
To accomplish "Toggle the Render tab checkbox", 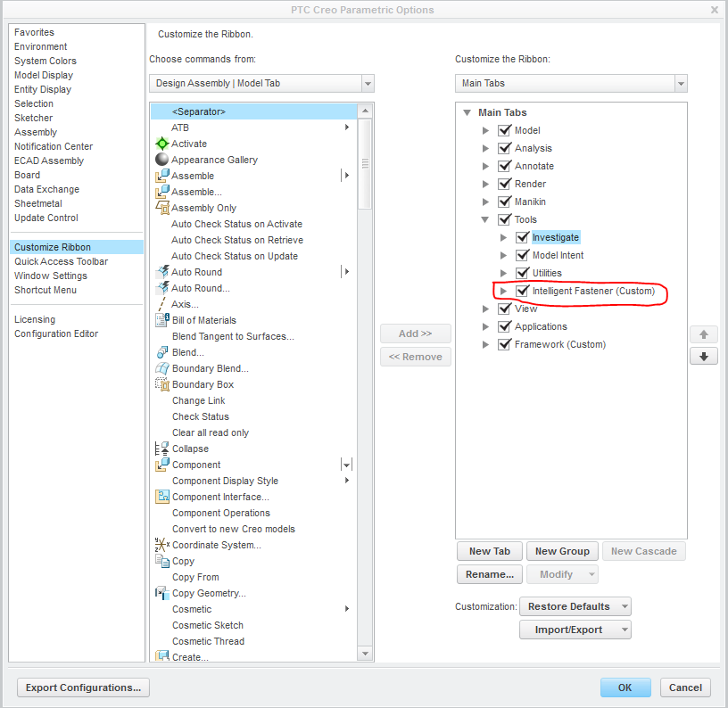I will [504, 184].
